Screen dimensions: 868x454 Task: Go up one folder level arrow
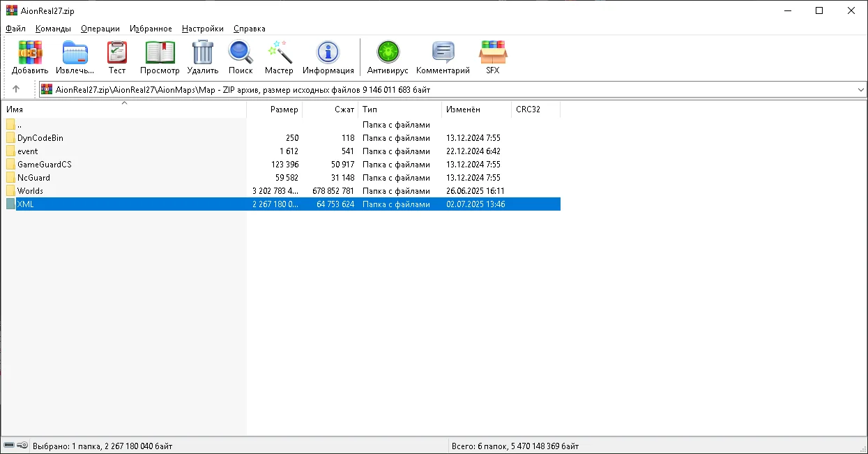point(16,89)
